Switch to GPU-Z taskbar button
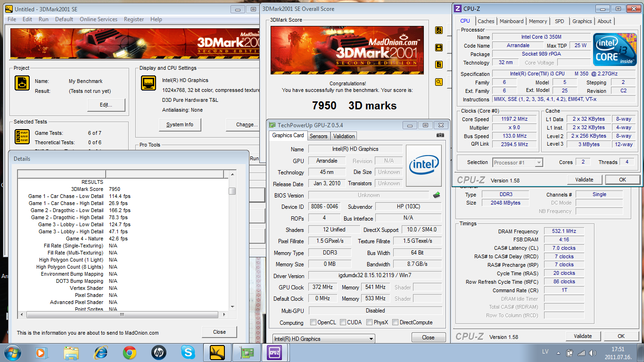The image size is (644, 362). (x=246, y=352)
